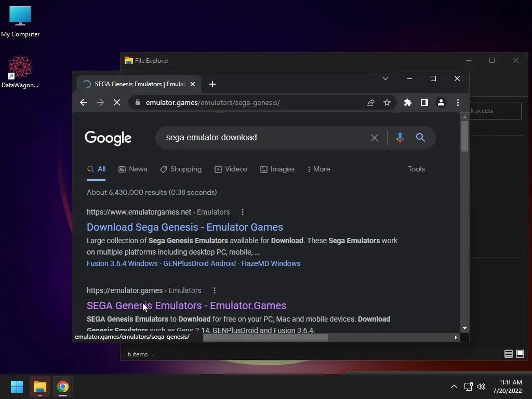Open the emulator.games result options dots
The image size is (532, 399).
(215, 290)
